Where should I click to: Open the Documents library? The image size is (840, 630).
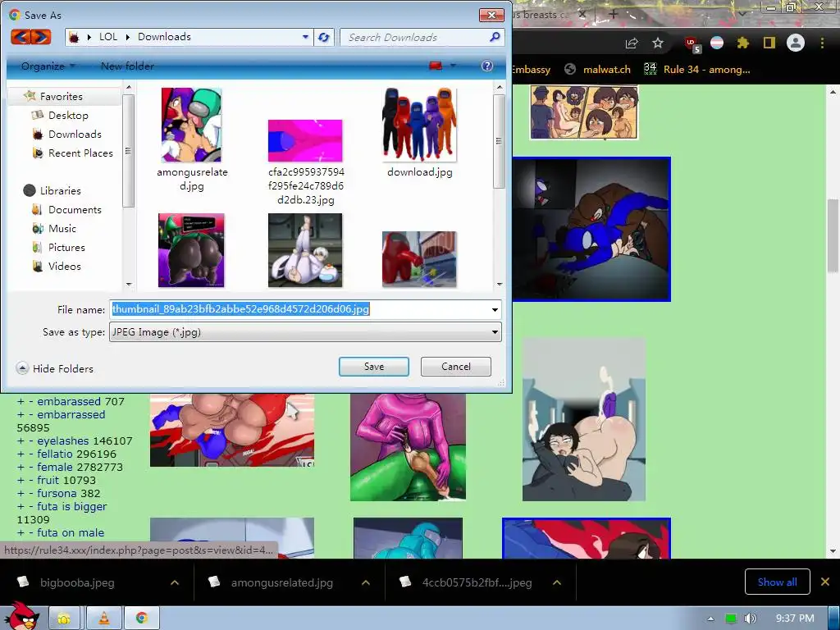tap(75, 209)
